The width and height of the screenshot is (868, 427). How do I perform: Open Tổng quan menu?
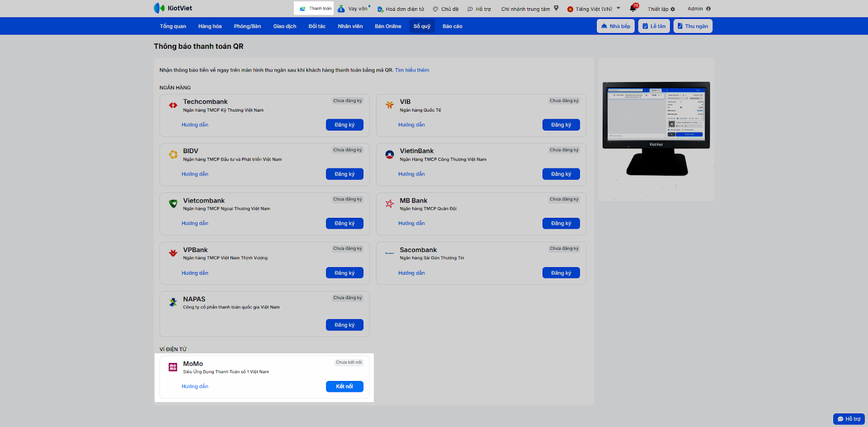pyautogui.click(x=173, y=26)
